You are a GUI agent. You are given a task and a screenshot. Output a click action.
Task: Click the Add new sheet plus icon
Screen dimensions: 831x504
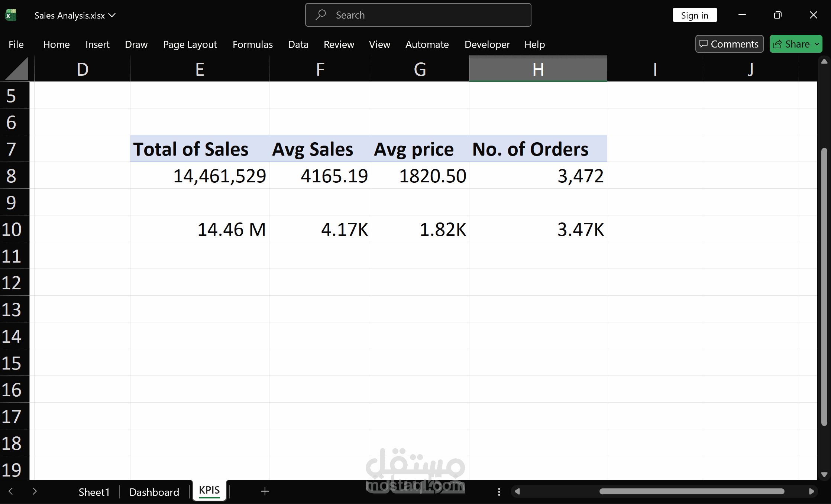(x=265, y=491)
